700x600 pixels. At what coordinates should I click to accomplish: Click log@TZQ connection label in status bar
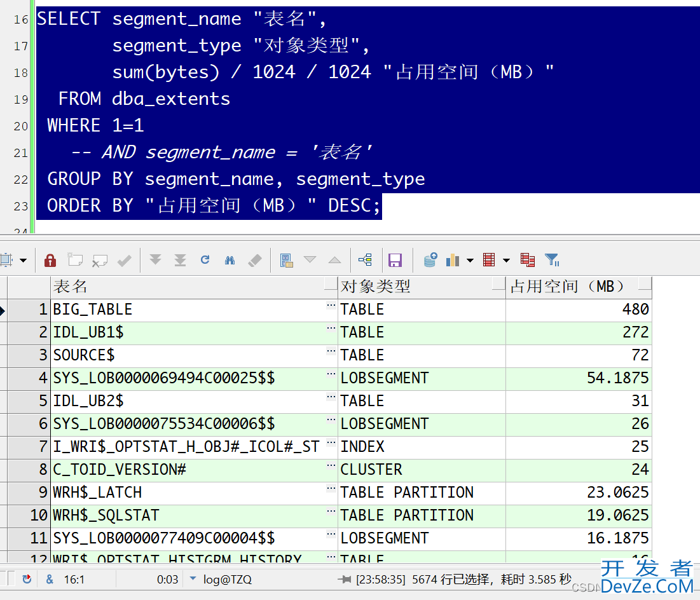tap(227, 580)
